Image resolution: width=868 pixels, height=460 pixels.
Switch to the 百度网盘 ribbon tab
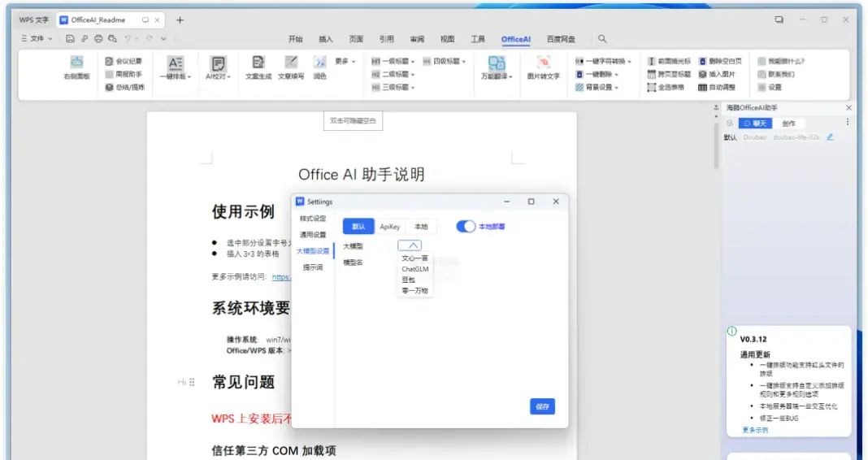561,39
